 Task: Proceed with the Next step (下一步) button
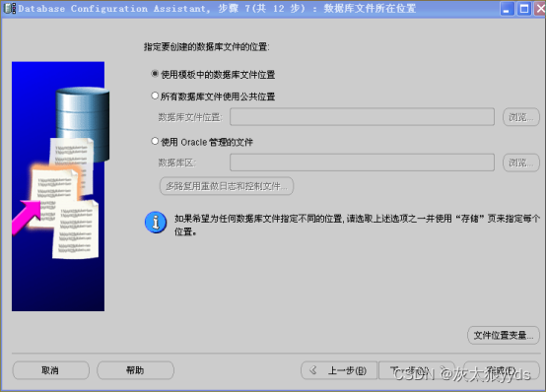[417, 370]
